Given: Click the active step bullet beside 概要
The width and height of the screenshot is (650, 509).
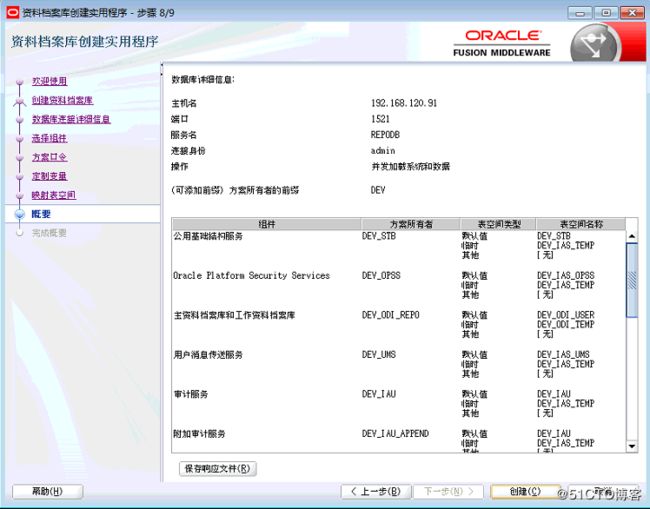Looking at the screenshot, I should (x=19, y=214).
